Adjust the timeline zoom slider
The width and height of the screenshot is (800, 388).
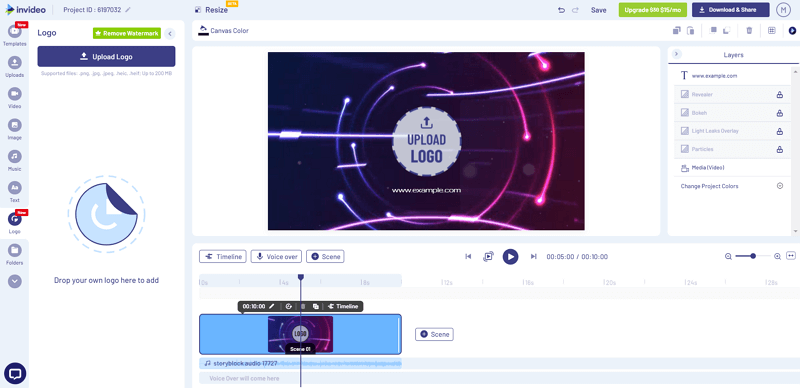[753, 256]
